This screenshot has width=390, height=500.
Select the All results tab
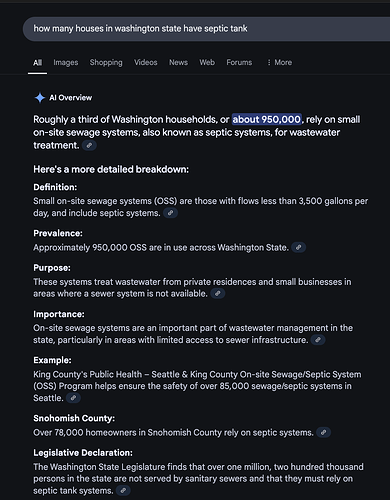pyautogui.click(x=37, y=62)
